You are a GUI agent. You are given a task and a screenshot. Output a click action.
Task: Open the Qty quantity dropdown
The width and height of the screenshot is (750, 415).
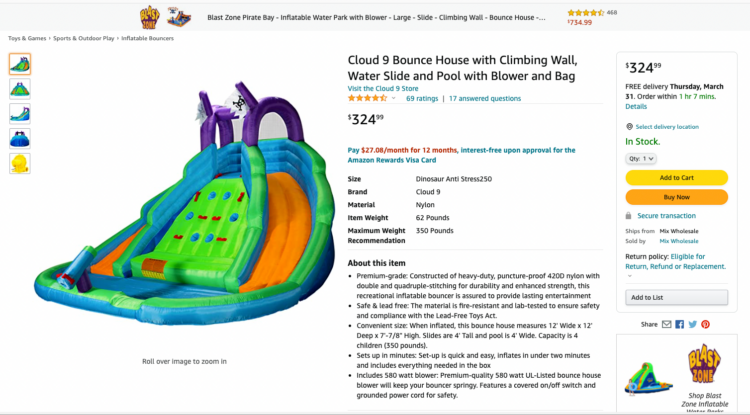tap(641, 158)
